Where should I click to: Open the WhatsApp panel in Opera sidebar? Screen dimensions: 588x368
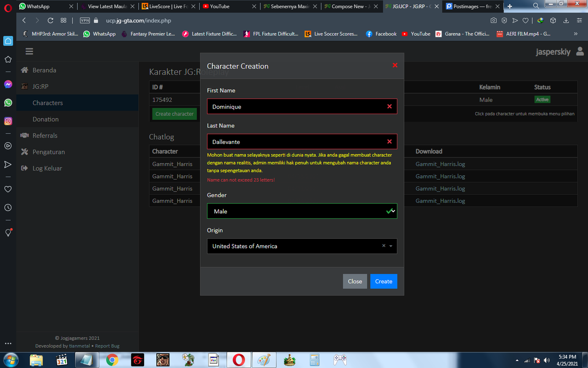click(x=8, y=103)
